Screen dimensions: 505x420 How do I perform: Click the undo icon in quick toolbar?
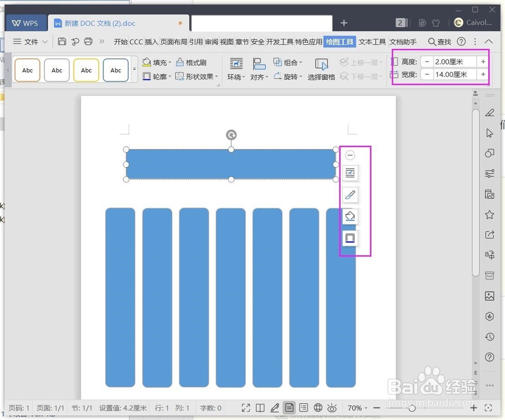point(75,41)
